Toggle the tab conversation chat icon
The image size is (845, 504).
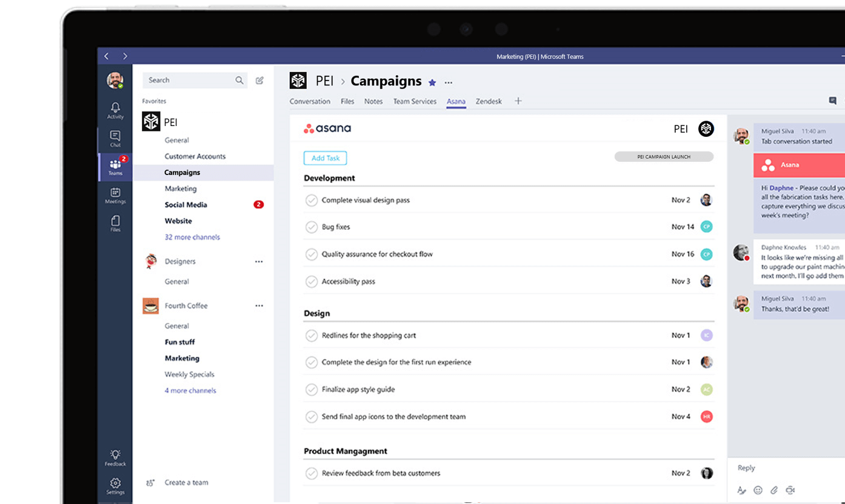832,101
